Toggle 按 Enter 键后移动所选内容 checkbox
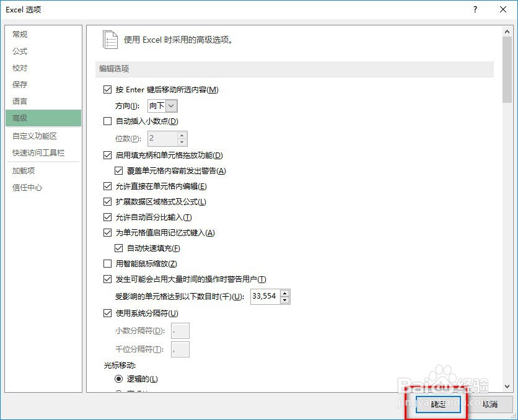The image size is (518, 420). (x=107, y=89)
